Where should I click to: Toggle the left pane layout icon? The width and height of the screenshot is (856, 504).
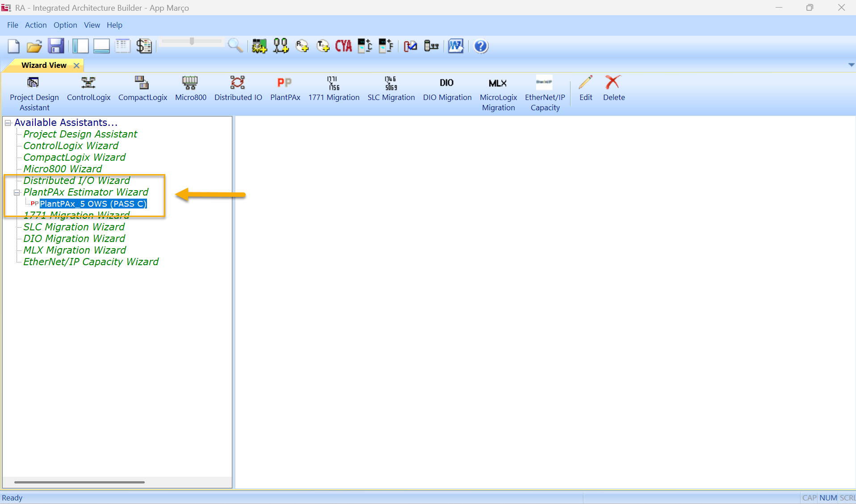(x=80, y=46)
